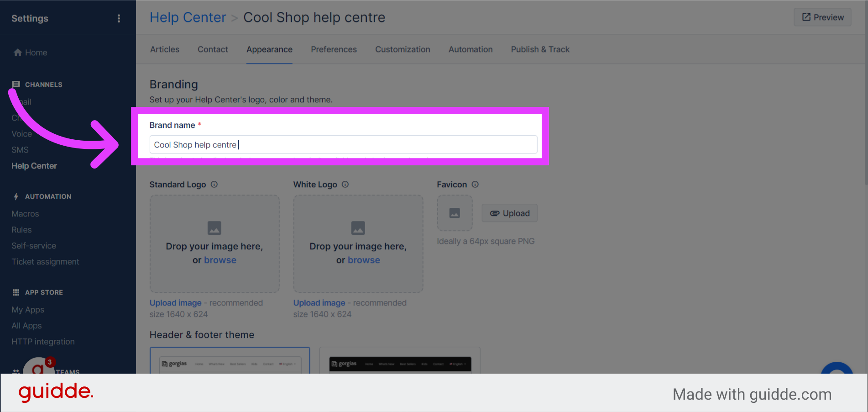This screenshot has width=868, height=412.
Task: Open the SMS channel settings
Action: (x=20, y=150)
